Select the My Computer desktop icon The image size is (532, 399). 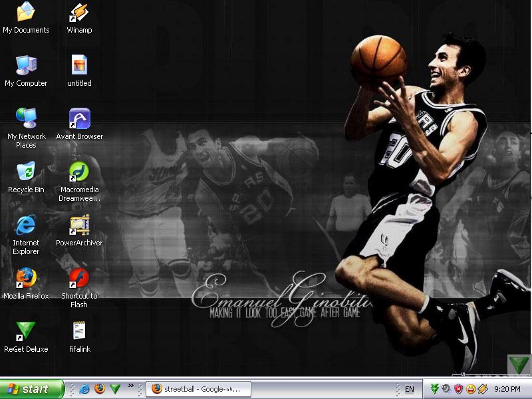pos(26,71)
